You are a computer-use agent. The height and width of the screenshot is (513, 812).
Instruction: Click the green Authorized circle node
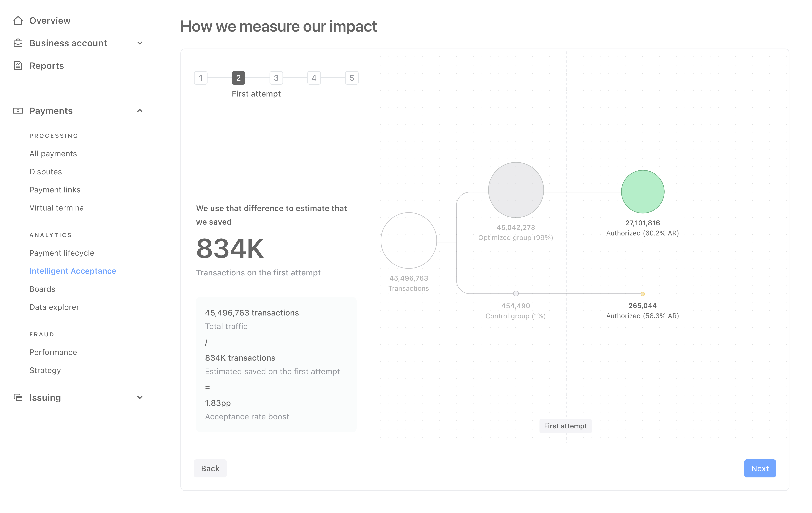tap(643, 192)
